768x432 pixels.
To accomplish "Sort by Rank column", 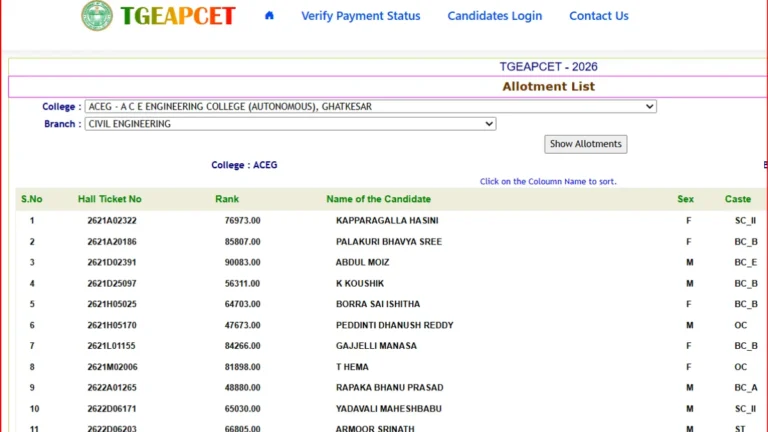I will point(227,199).
